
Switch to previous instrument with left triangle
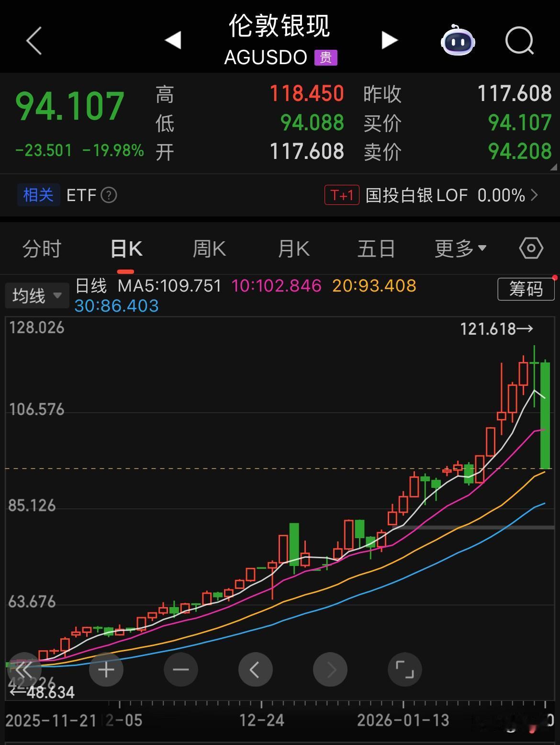[x=173, y=40]
